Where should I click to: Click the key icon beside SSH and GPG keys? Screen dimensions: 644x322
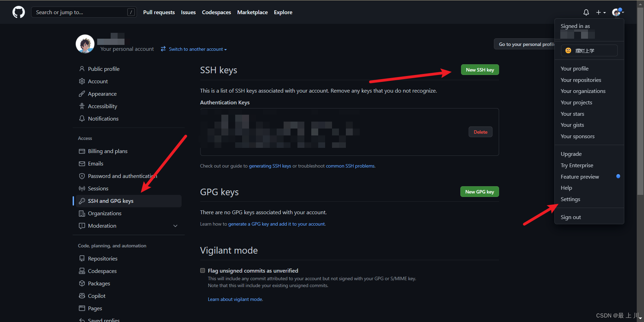coord(82,201)
